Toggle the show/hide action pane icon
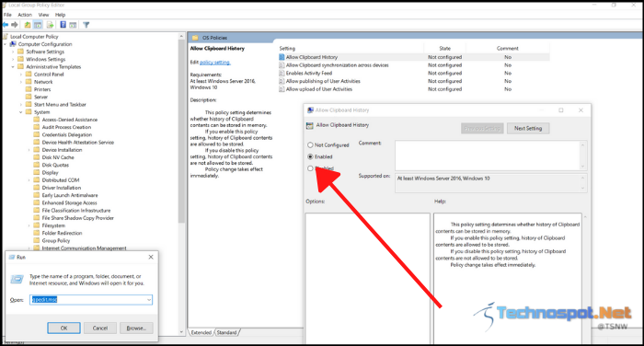The height and width of the screenshot is (346, 644). click(x=73, y=25)
